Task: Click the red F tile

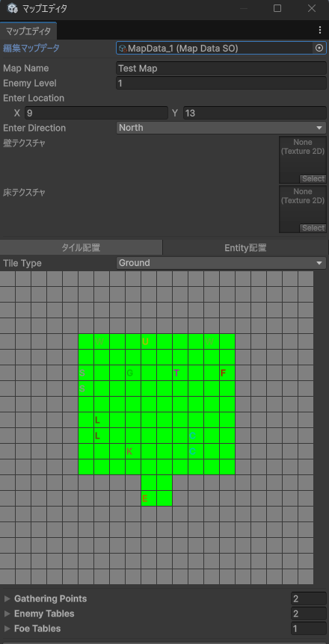Action: (227, 373)
